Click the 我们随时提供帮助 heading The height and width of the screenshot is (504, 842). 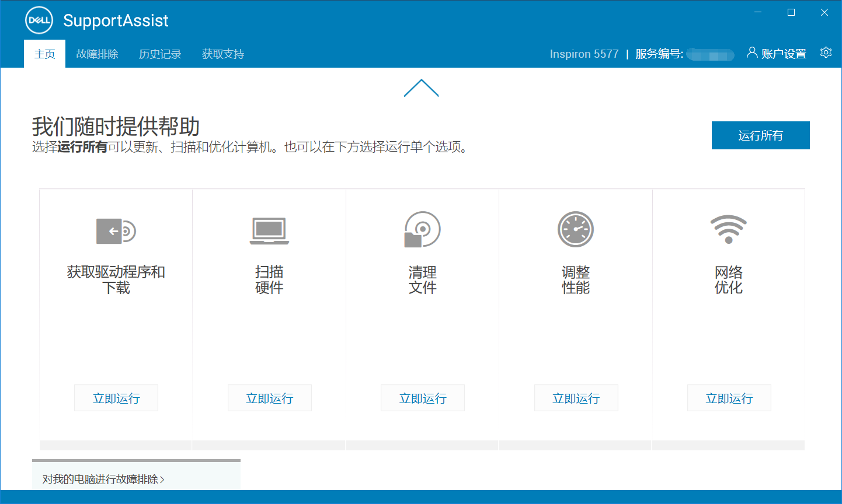tap(116, 126)
